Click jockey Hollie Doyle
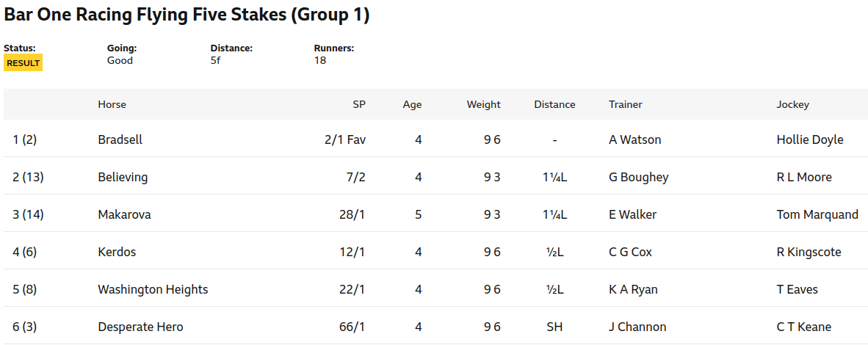 [x=810, y=139]
